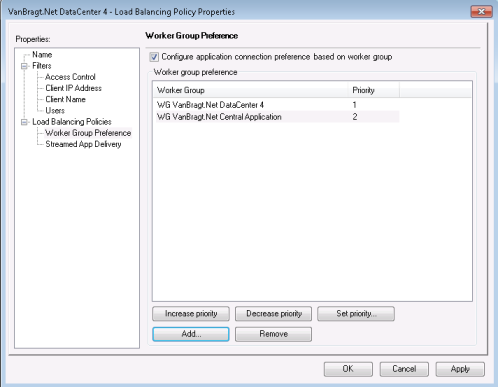Viewport: 498px width, 387px height.
Task: Sort by Worker Group column header
Action: coord(251,90)
